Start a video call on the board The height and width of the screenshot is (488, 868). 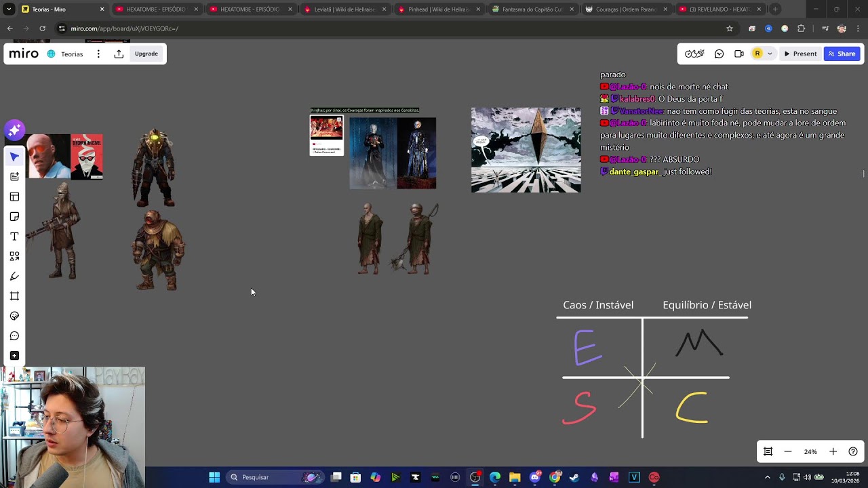pos(739,54)
